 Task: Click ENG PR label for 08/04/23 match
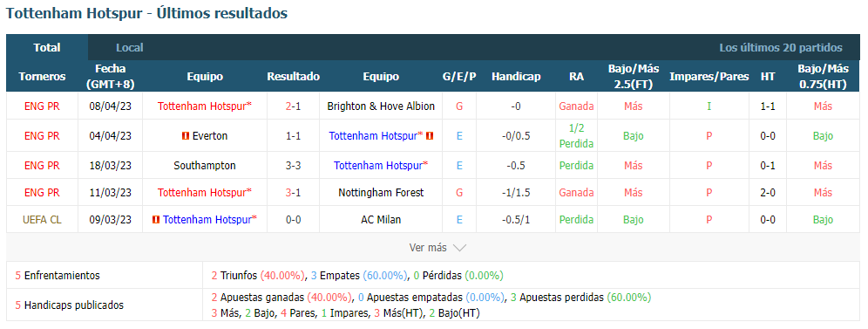pyautogui.click(x=42, y=106)
